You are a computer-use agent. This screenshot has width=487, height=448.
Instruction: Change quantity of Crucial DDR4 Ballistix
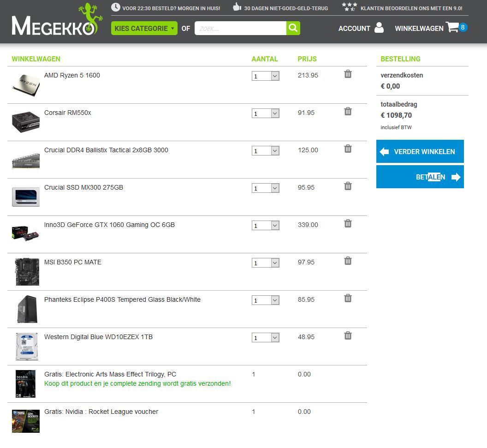[266, 151]
